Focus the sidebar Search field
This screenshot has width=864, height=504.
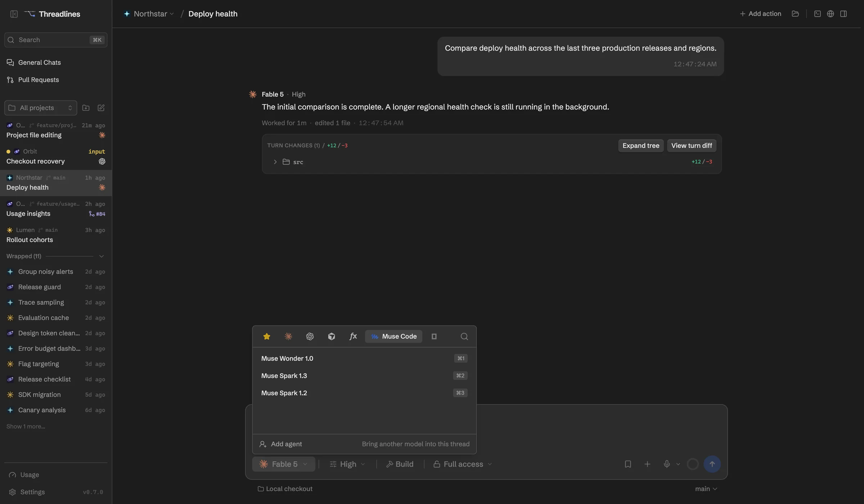pyautogui.click(x=56, y=40)
